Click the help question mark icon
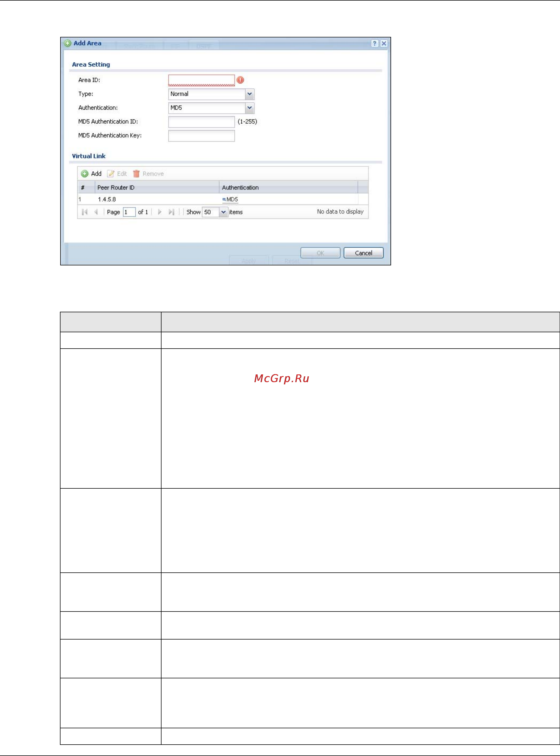 point(374,43)
